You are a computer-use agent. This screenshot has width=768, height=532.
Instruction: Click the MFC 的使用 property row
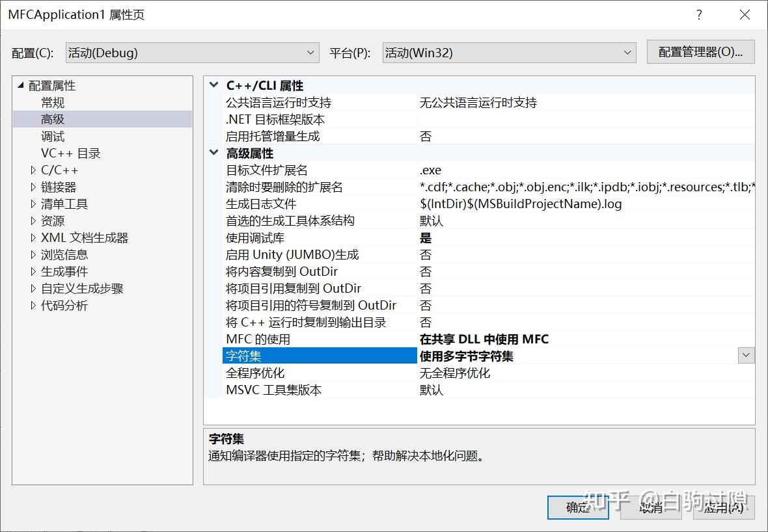coord(488,339)
